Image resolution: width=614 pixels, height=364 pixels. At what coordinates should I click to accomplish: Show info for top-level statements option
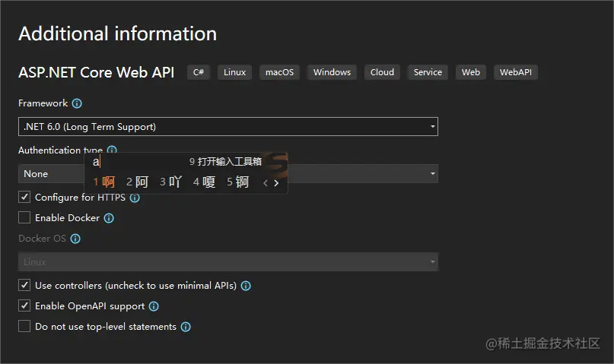tap(186, 327)
